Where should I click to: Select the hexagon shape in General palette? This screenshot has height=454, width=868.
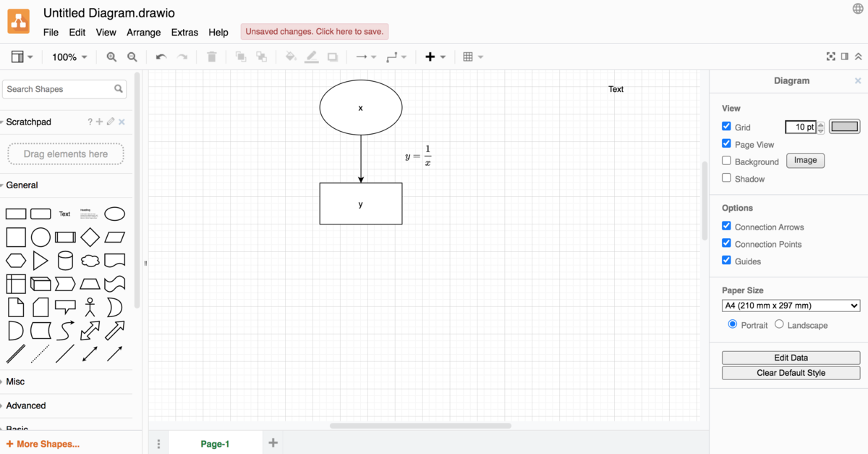click(x=16, y=260)
